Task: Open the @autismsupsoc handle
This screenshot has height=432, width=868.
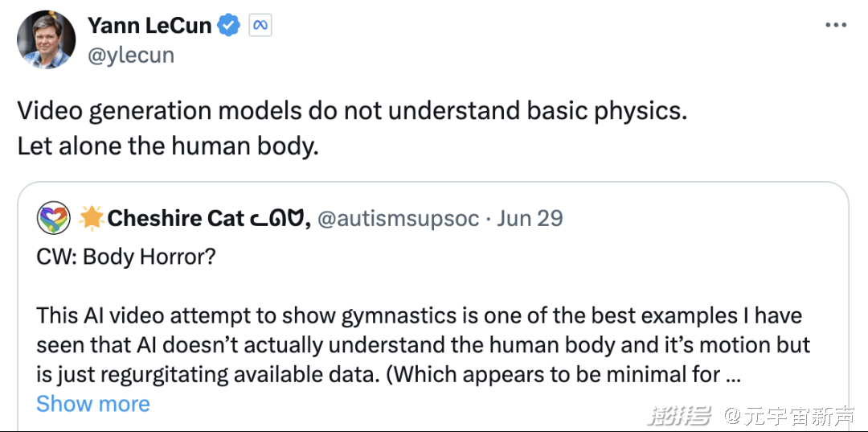Action: click(399, 218)
